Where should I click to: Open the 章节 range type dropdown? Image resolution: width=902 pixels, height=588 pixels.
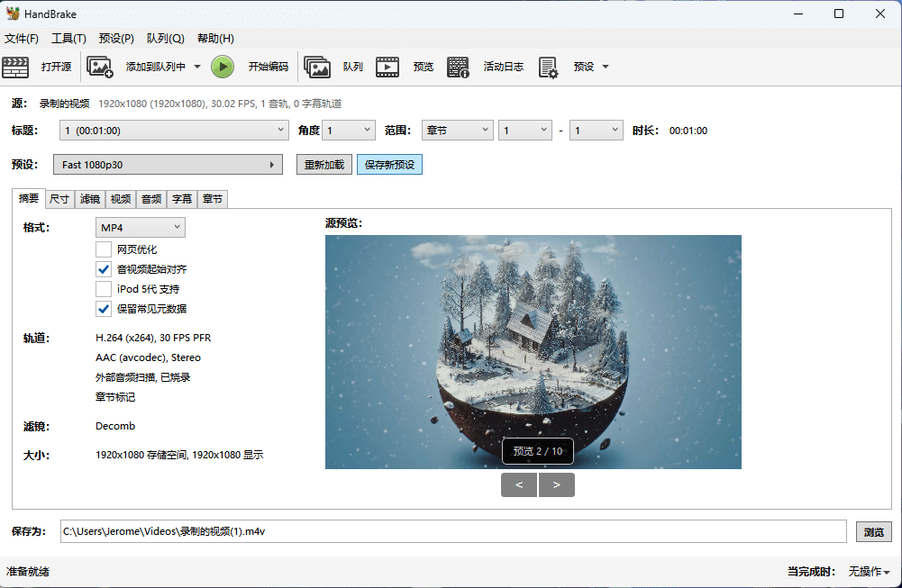457,131
